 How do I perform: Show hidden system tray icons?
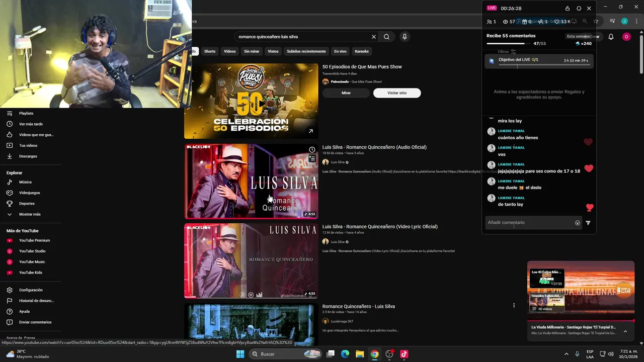[x=567, y=354]
